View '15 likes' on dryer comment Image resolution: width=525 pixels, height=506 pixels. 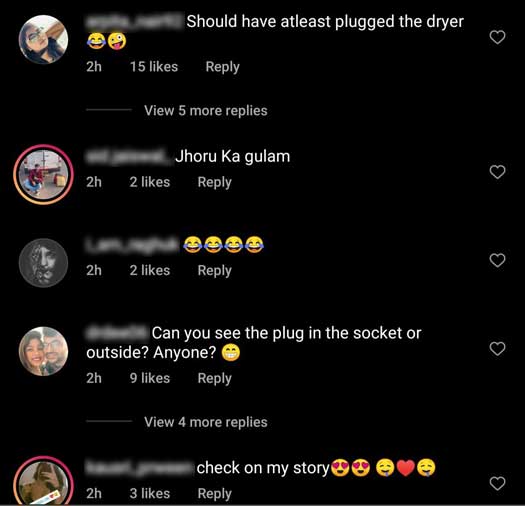154,67
